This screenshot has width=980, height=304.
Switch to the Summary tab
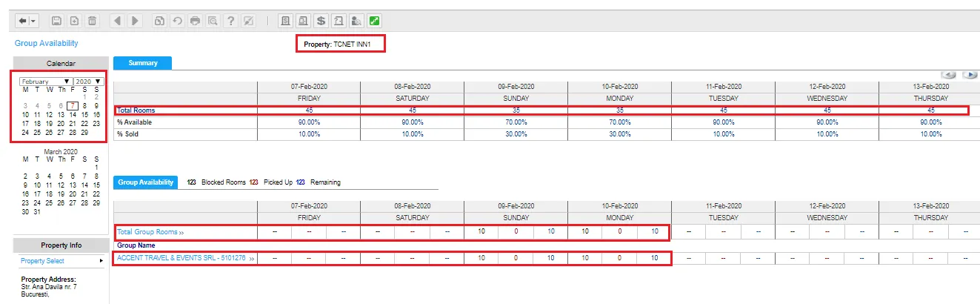(142, 63)
